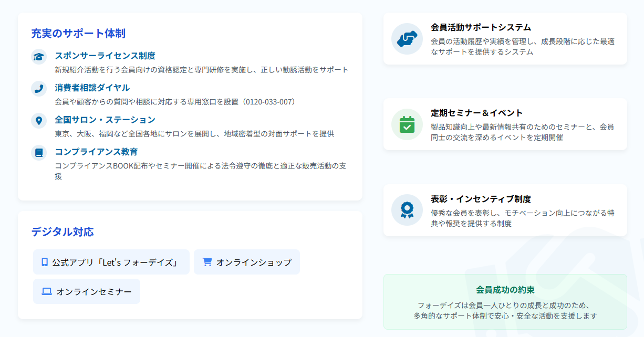The image size is (644, 337).
Task: Click the smartphone icon in the 公式アプリ chip
Action: click(x=45, y=262)
